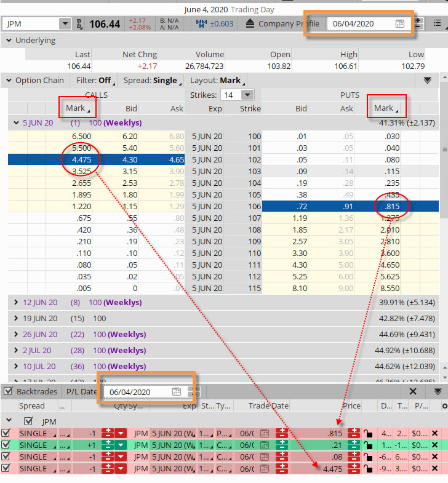Open the Layout: Mark menu
448x483 pixels.
pos(215,80)
